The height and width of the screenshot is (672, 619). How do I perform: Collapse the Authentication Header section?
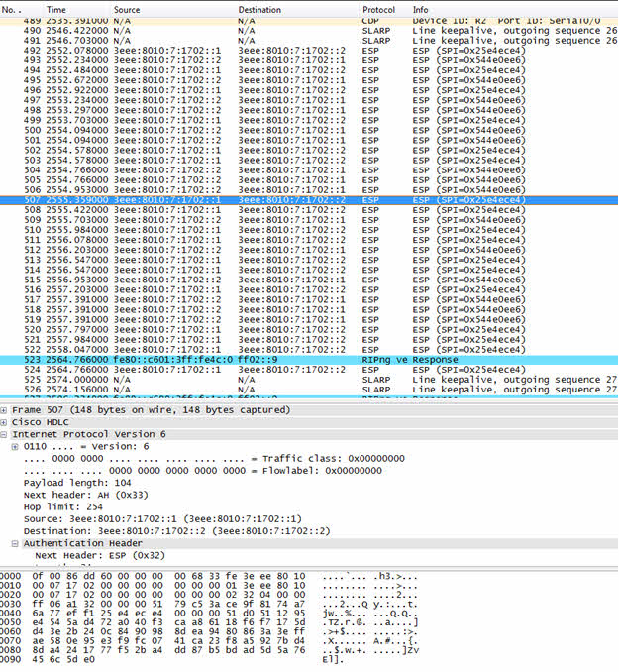[15, 543]
